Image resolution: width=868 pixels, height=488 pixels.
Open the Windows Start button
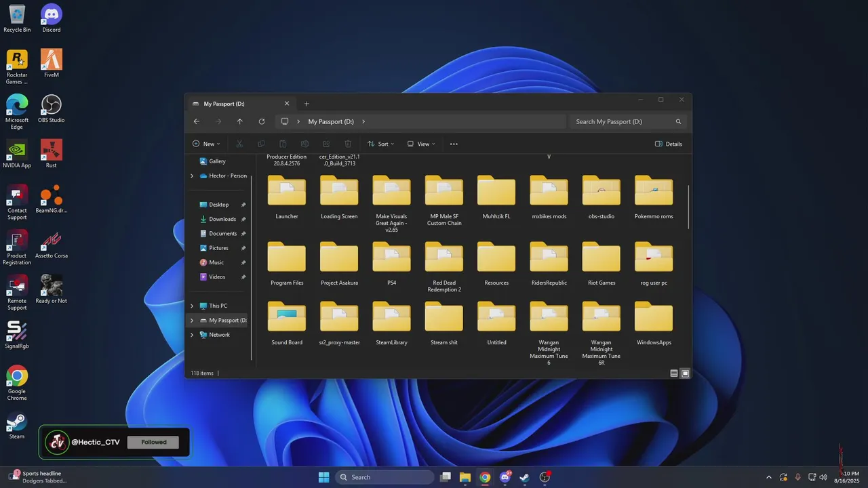(323, 477)
